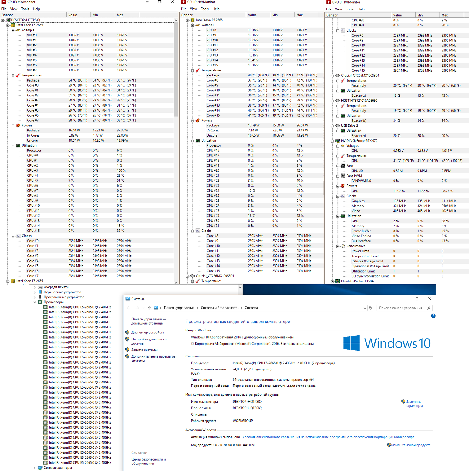Click the Sensor column header in left window

pos(33,15)
